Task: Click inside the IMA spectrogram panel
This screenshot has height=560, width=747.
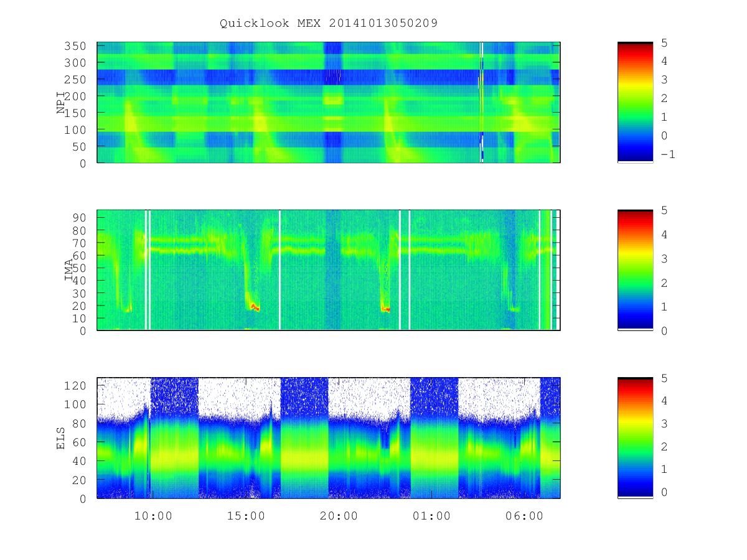Action: coord(329,270)
